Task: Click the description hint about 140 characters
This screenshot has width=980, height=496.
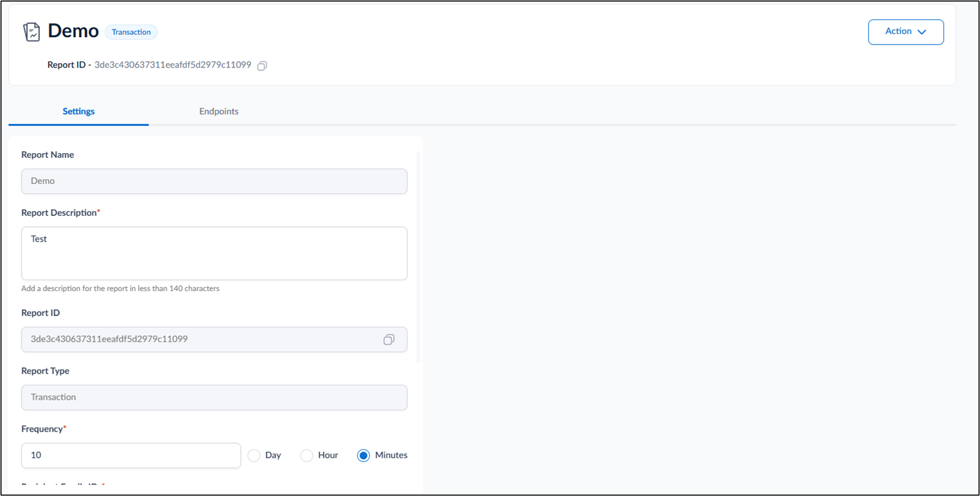Action: (x=120, y=288)
